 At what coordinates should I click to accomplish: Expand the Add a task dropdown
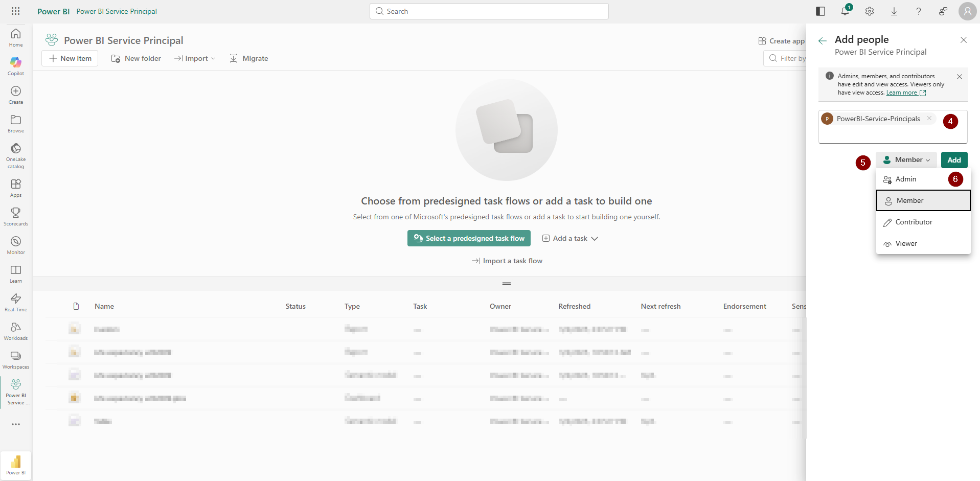point(570,239)
